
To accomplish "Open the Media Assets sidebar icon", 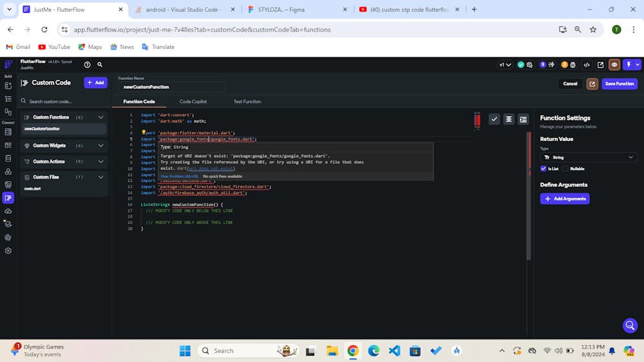I will (x=8, y=184).
